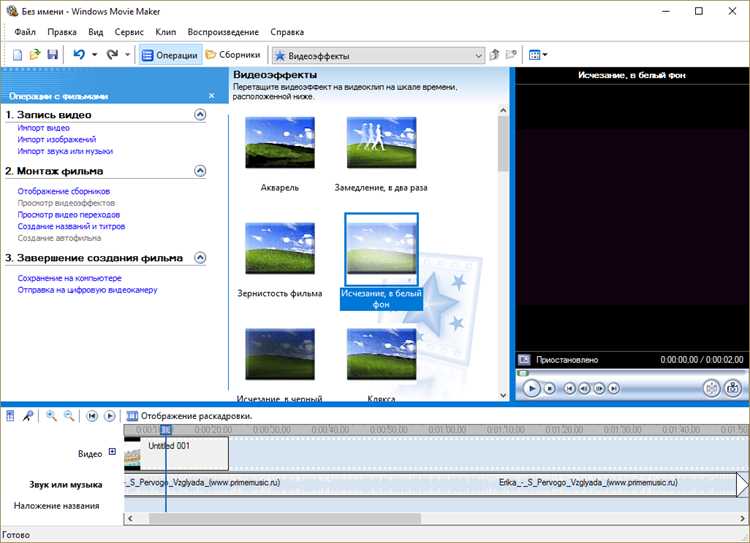Select the Замедление, в два раза effect
Screen dimensions: 750x543
(381, 143)
